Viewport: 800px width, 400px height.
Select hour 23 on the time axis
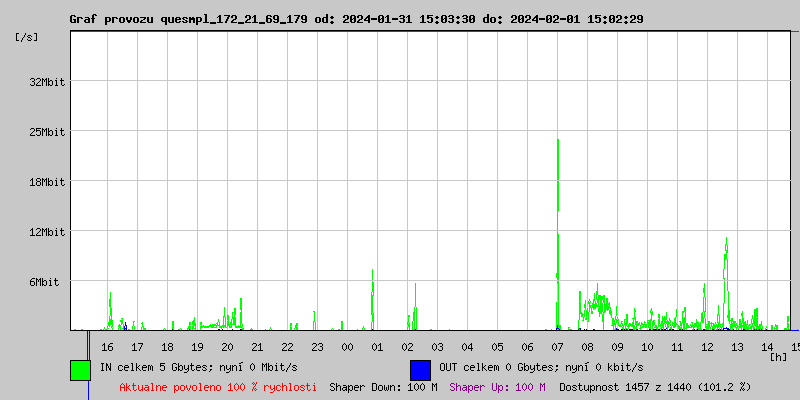[317, 347]
